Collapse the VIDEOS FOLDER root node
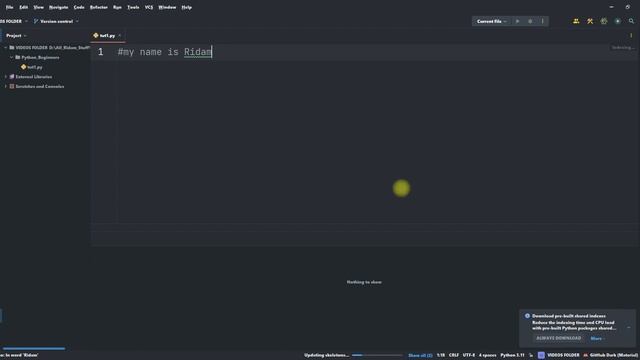640x360 pixels. (6, 48)
